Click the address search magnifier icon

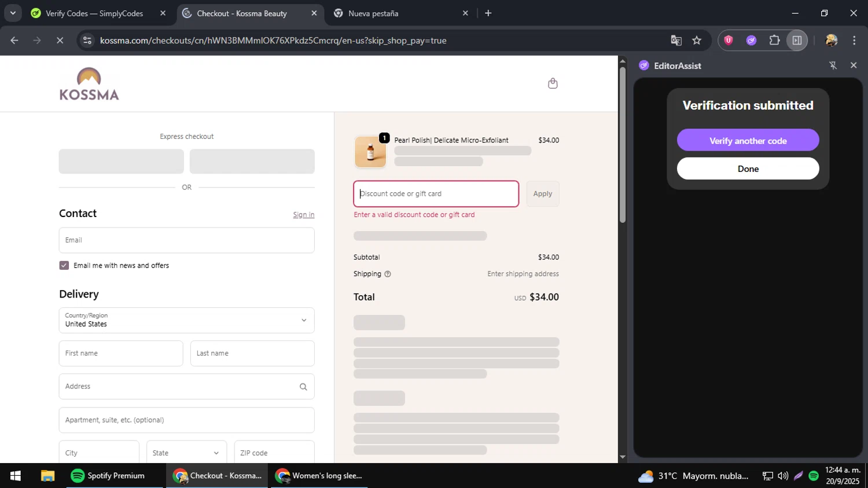point(303,387)
